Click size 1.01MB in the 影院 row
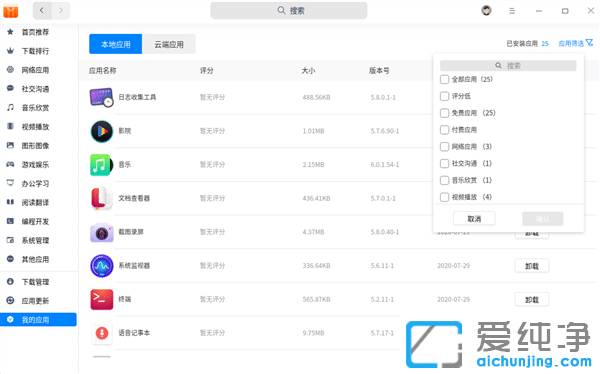 [x=313, y=131]
